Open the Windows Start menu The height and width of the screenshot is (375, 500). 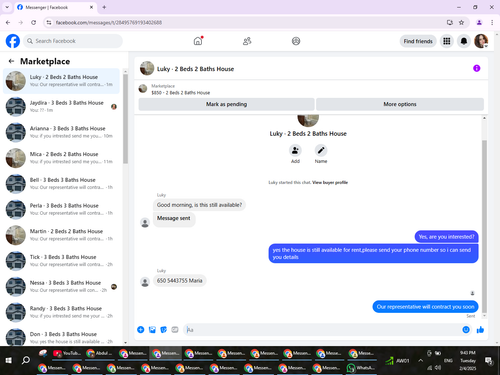coord(9,360)
